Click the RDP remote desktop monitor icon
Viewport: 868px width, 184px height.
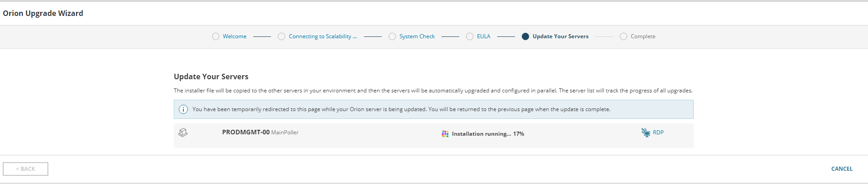click(x=645, y=133)
